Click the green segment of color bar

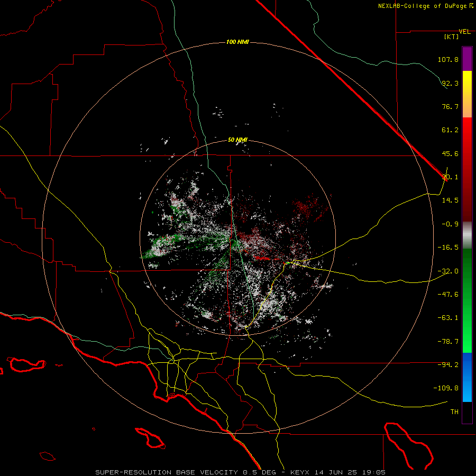click(467, 300)
